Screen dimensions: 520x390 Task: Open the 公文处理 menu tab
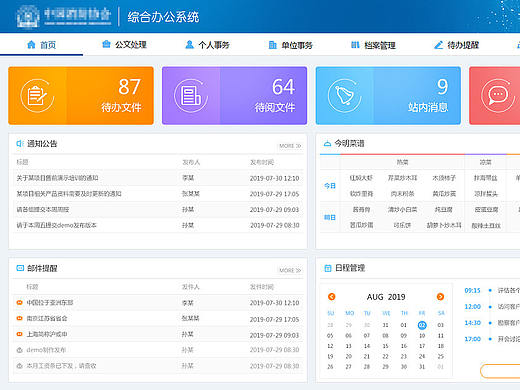pos(124,45)
